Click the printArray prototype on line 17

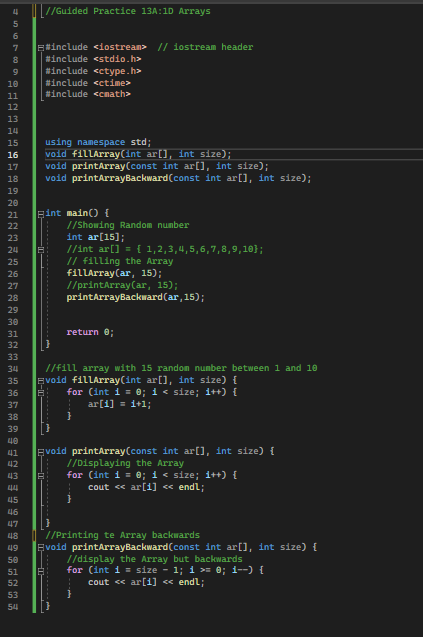157,166
